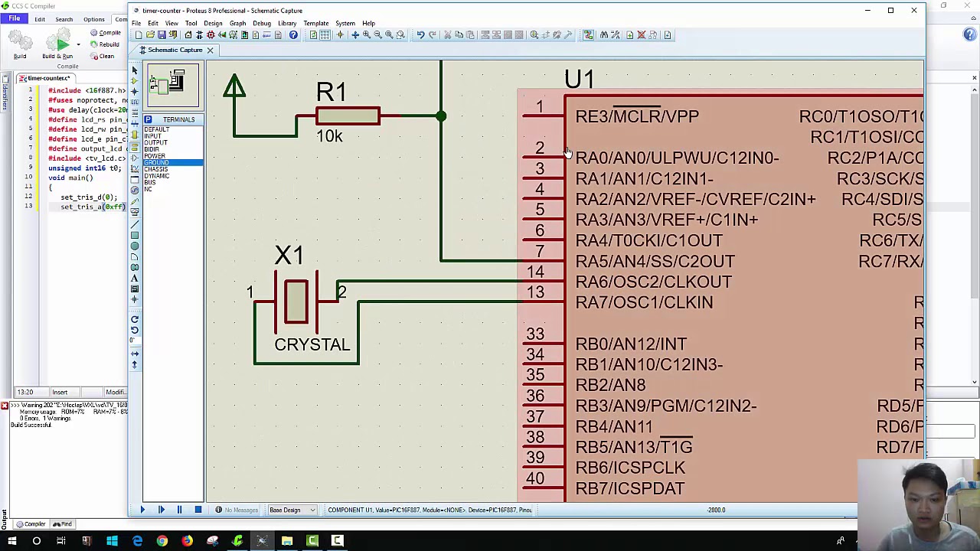
Task: Click the Zoom In magnifier icon
Action: click(367, 35)
